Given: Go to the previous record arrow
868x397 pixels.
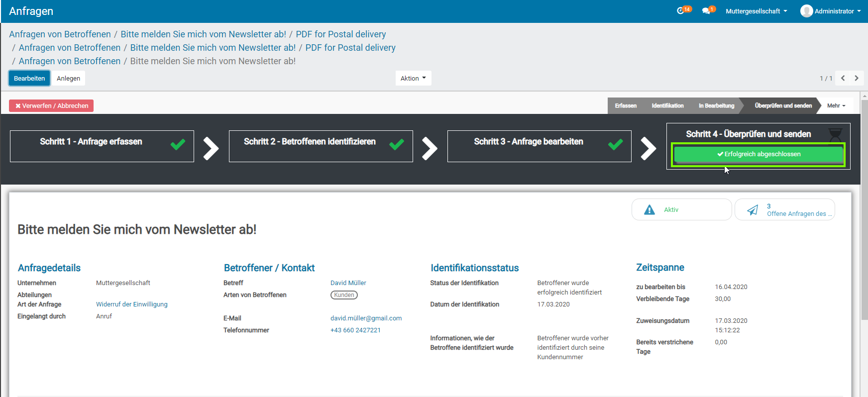Looking at the screenshot, I should (x=843, y=78).
